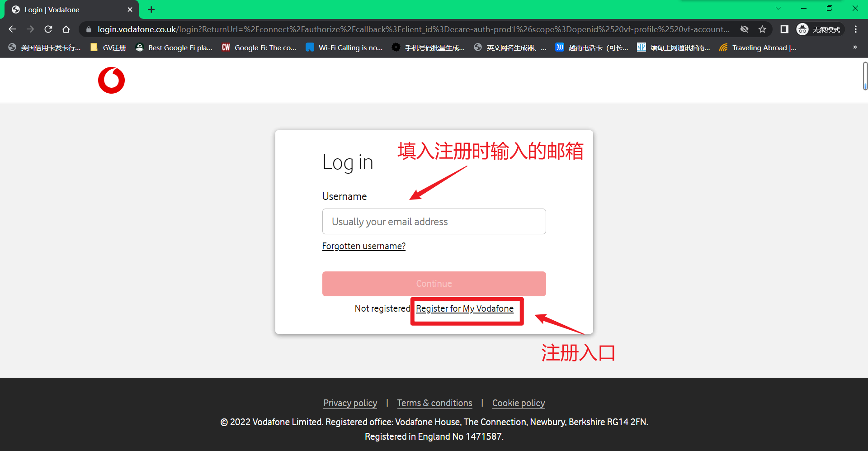Click the third-party cookies blocked eye icon
This screenshot has width=868, height=451.
tap(744, 29)
